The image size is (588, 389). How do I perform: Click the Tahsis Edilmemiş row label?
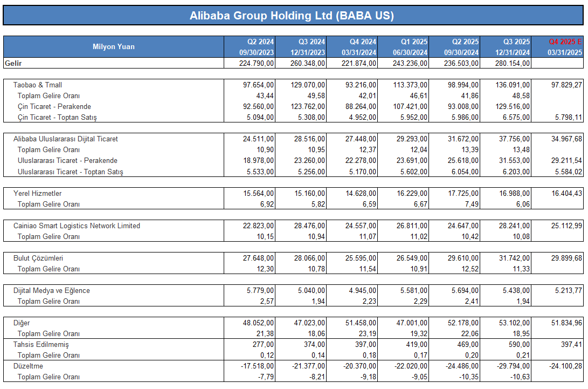(x=41, y=345)
